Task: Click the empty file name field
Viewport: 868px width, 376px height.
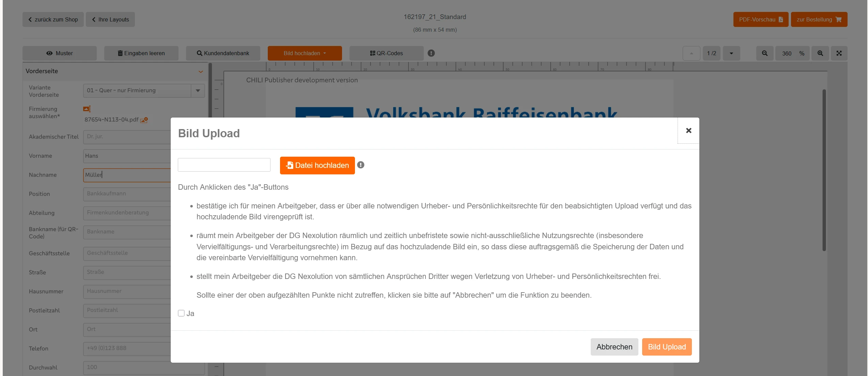Action: click(224, 165)
